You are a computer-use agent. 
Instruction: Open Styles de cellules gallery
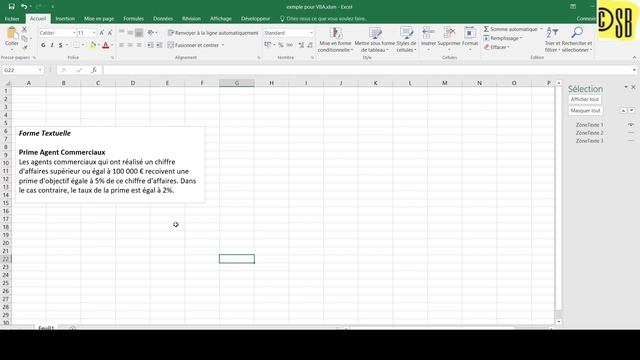click(406, 40)
